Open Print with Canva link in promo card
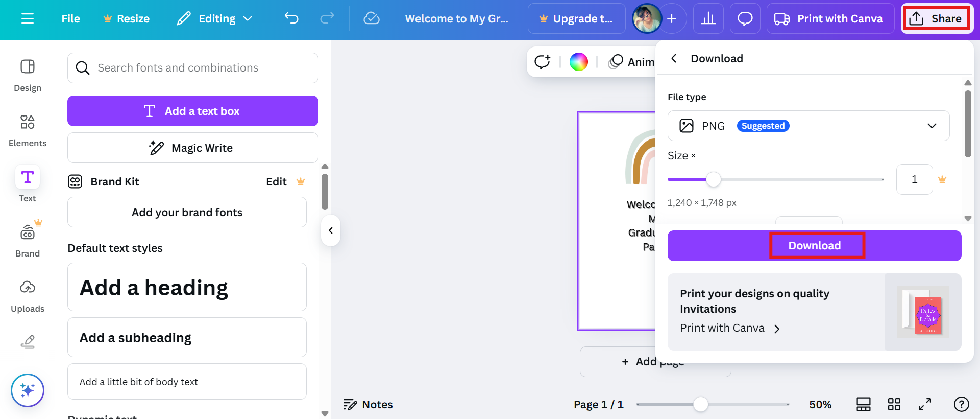The image size is (980, 419). pyautogui.click(x=730, y=328)
